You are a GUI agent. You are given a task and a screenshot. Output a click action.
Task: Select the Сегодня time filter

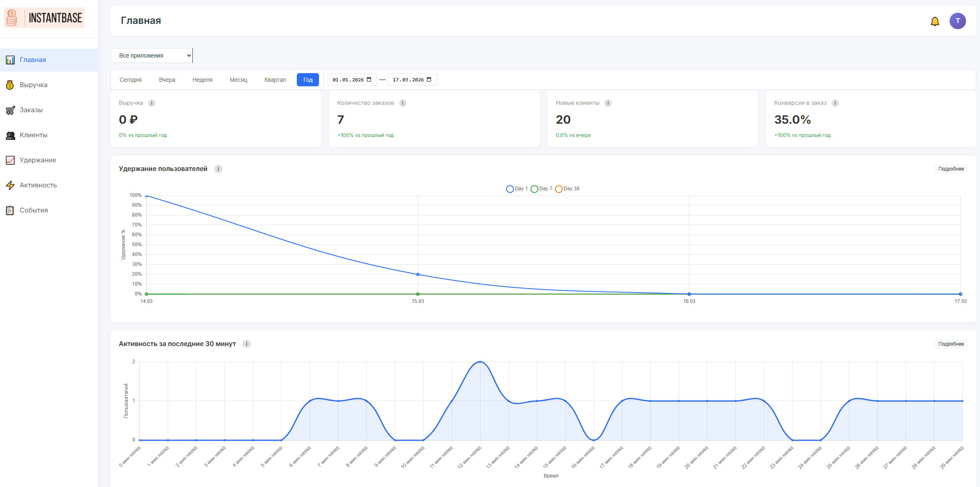coord(130,80)
